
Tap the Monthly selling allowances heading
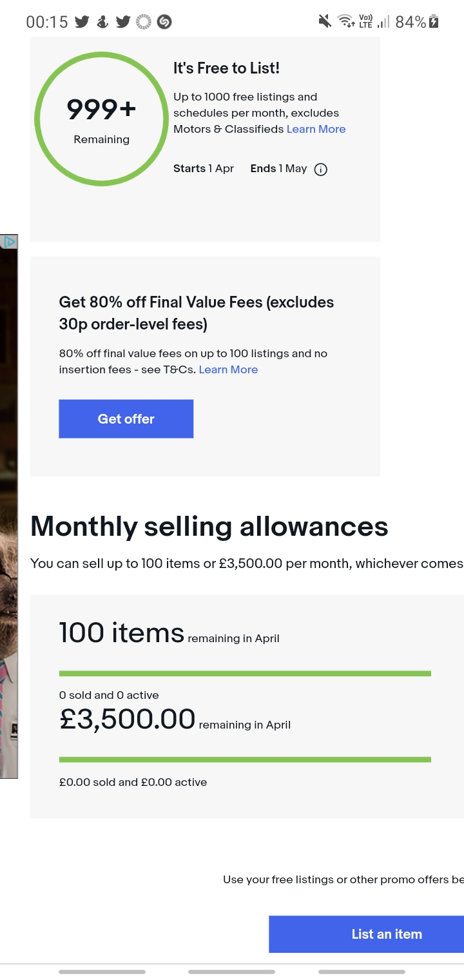pyautogui.click(x=209, y=527)
